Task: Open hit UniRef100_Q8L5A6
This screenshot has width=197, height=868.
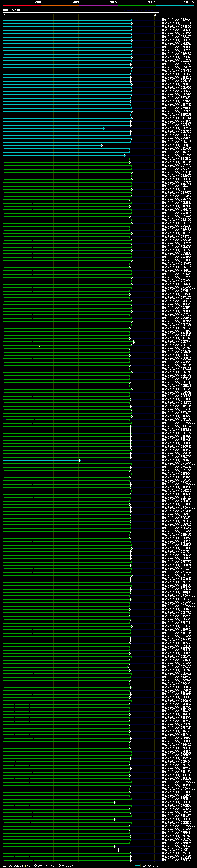Action: click(177, 94)
